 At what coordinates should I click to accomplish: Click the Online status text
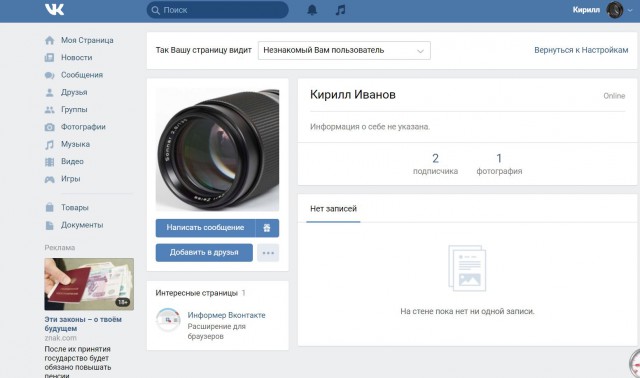point(614,96)
